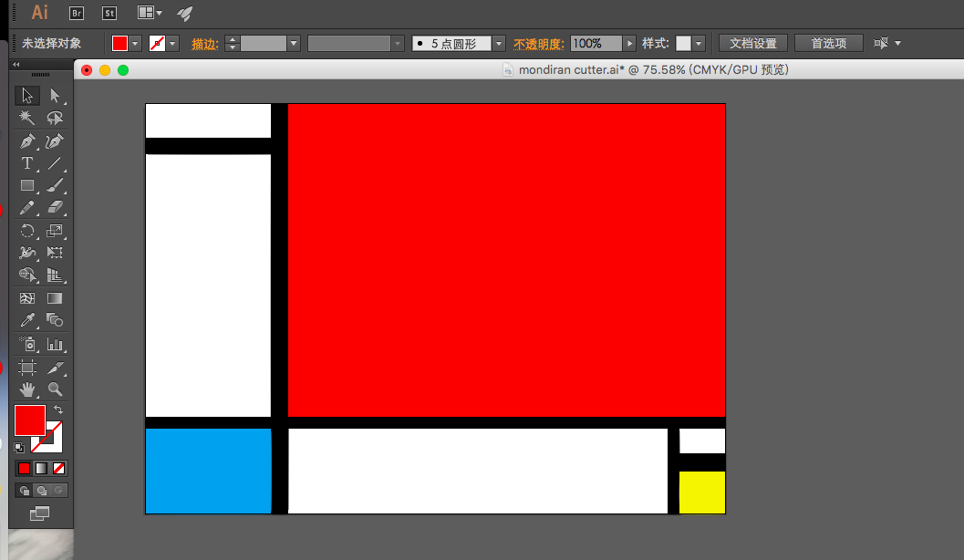Open the brush definition '5 点圆形' dropdown
This screenshot has width=964, height=560.
point(499,44)
